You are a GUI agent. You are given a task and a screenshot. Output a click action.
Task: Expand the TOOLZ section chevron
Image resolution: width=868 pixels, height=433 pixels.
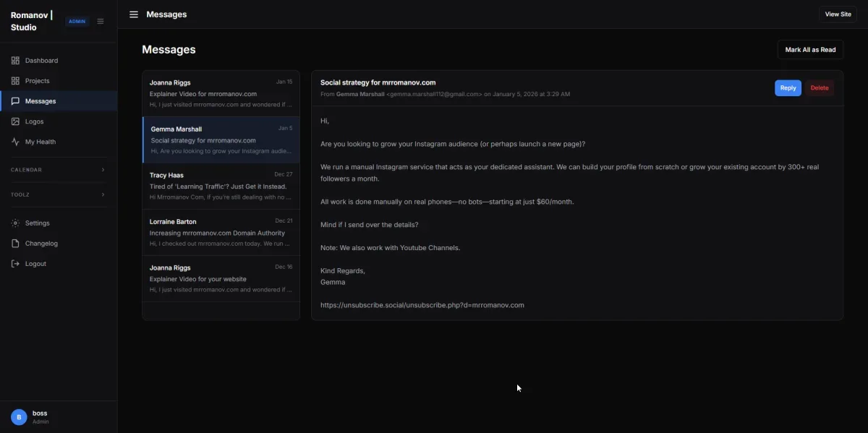tap(103, 194)
